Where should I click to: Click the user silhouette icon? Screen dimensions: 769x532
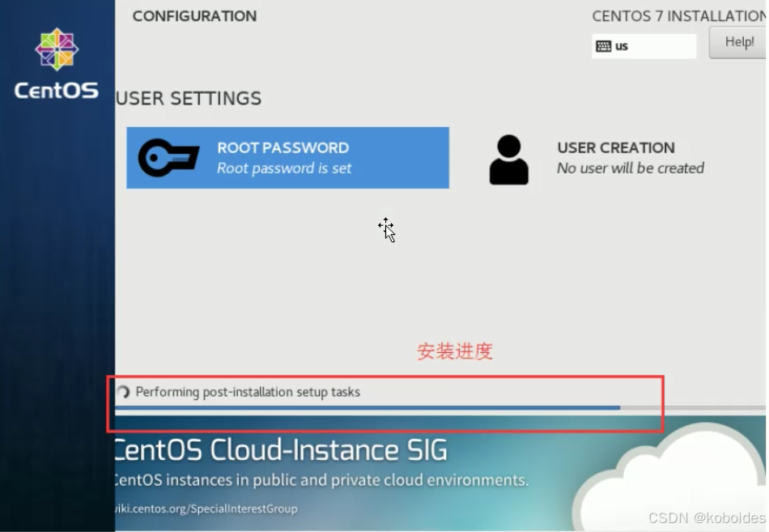point(509,160)
